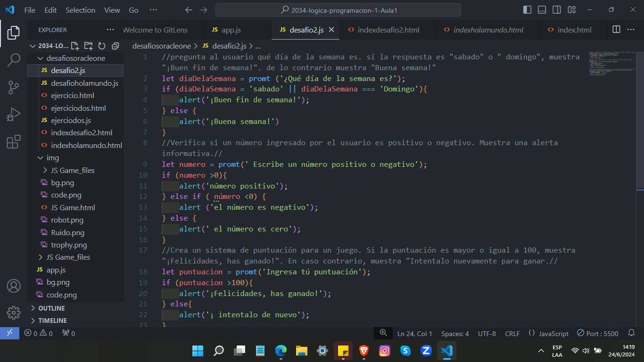This screenshot has height=362, width=644.
Task: Open Windows system tray hidden icons chevron
Action: pos(541,351)
